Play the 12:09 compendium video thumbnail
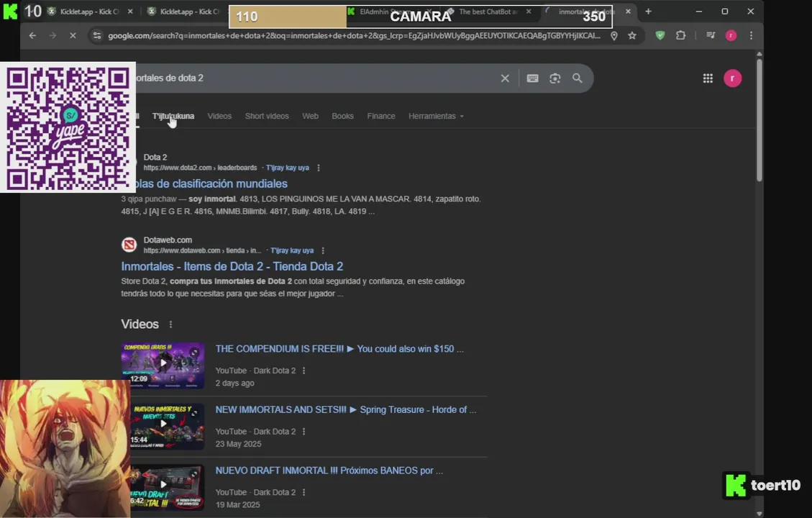Screen dimensions: 812x518 (163, 365)
